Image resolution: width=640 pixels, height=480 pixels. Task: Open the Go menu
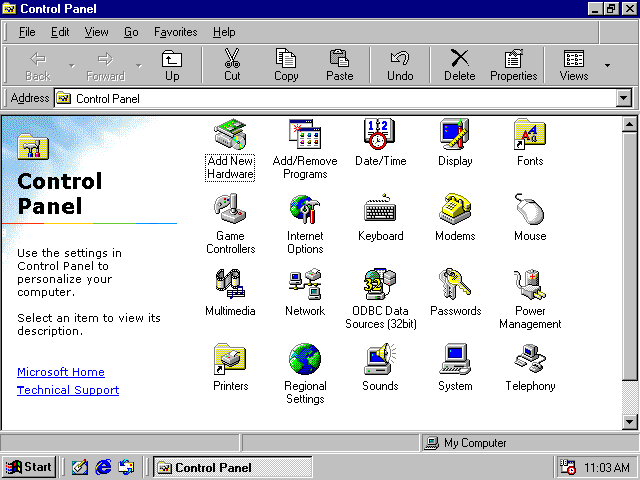pyautogui.click(x=131, y=32)
